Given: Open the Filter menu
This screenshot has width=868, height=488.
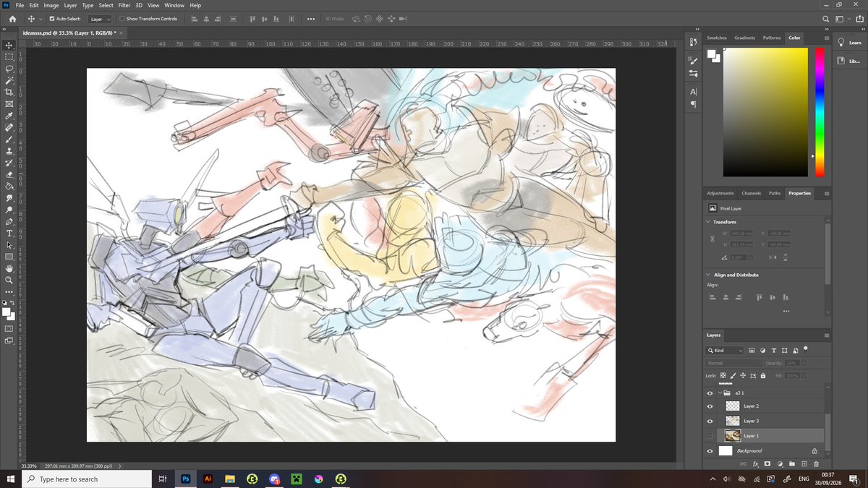Looking at the screenshot, I should 124,5.
